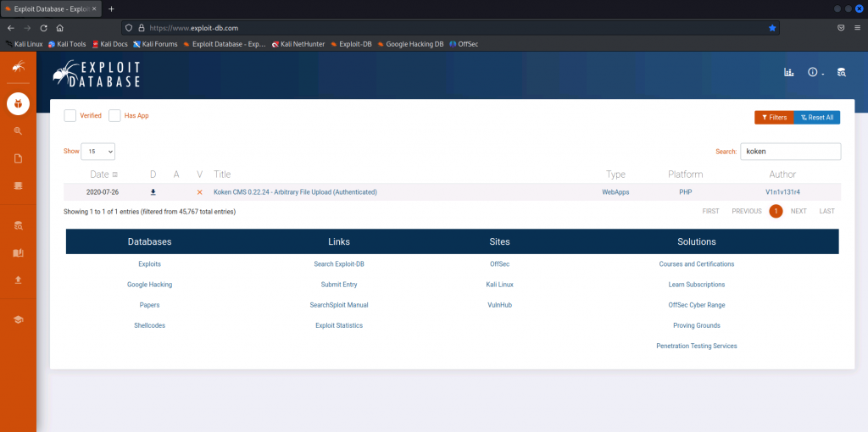Open Kali Docs bookmark
The width and height of the screenshot is (868, 432).
click(x=109, y=44)
